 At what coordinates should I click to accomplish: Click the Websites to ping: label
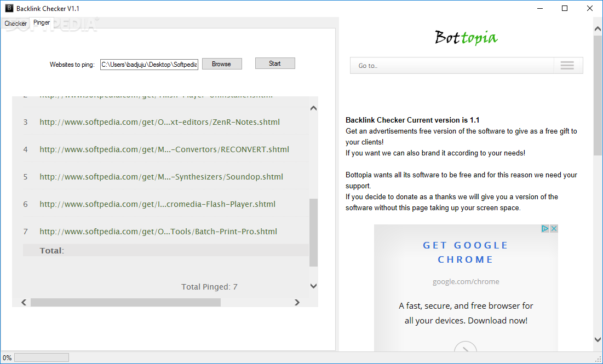click(x=72, y=65)
